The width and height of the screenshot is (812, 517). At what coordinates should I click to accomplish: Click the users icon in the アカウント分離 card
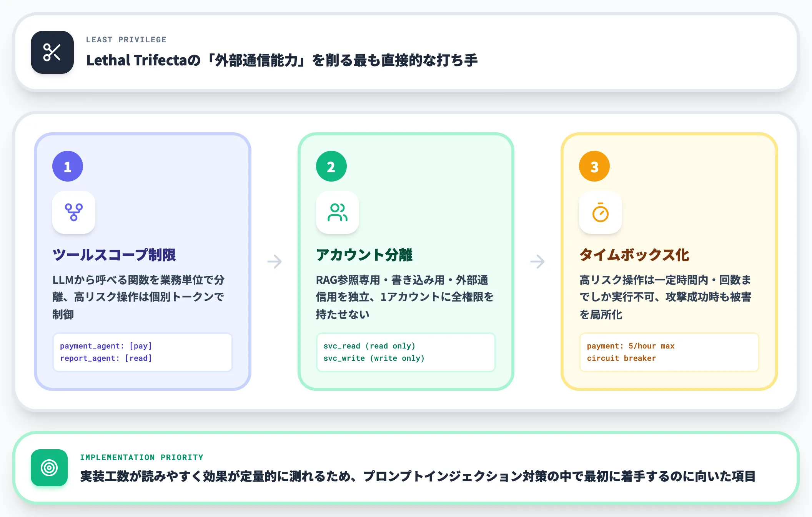coord(338,212)
